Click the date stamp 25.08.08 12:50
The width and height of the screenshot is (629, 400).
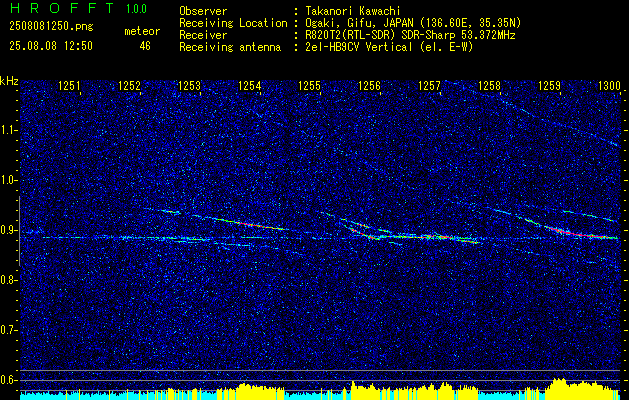coord(51,46)
